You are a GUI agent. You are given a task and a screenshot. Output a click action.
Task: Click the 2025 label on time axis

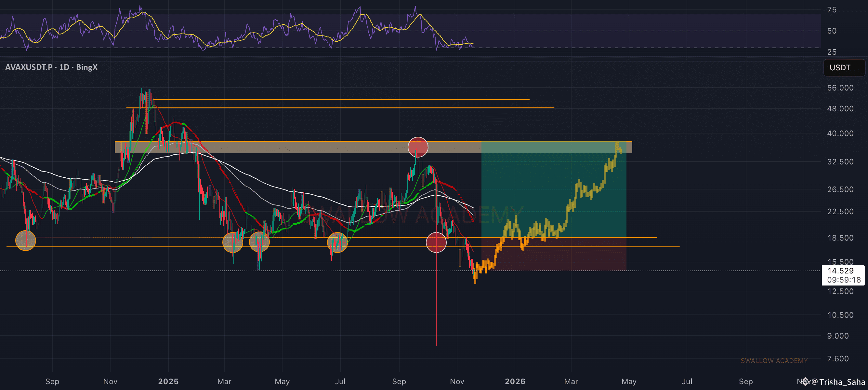(168, 382)
